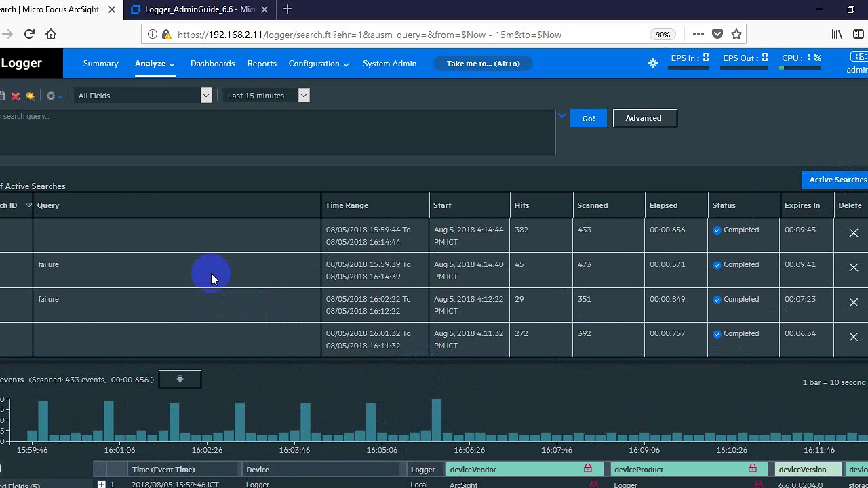
Task: Click the red X clear search icon
Action: pyautogui.click(x=16, y=96)
